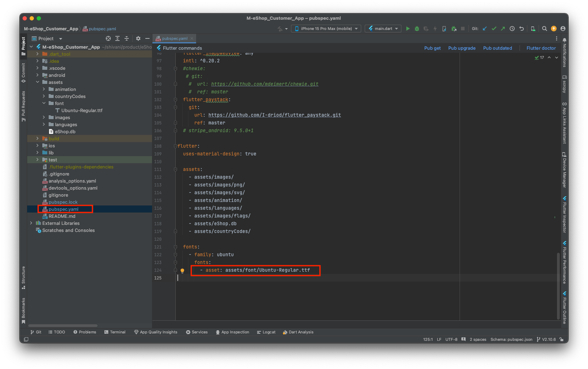Expand the images folder under assets
The width and height of the screenshot is (588, 369).
(x=44, y=117)
